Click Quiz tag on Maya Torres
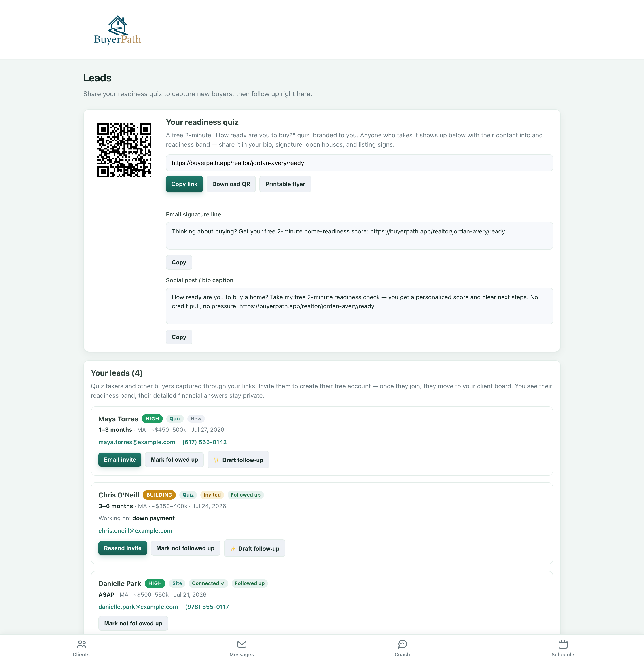The image size is (644, 662). pyautogui.click(x=175, y=419)
